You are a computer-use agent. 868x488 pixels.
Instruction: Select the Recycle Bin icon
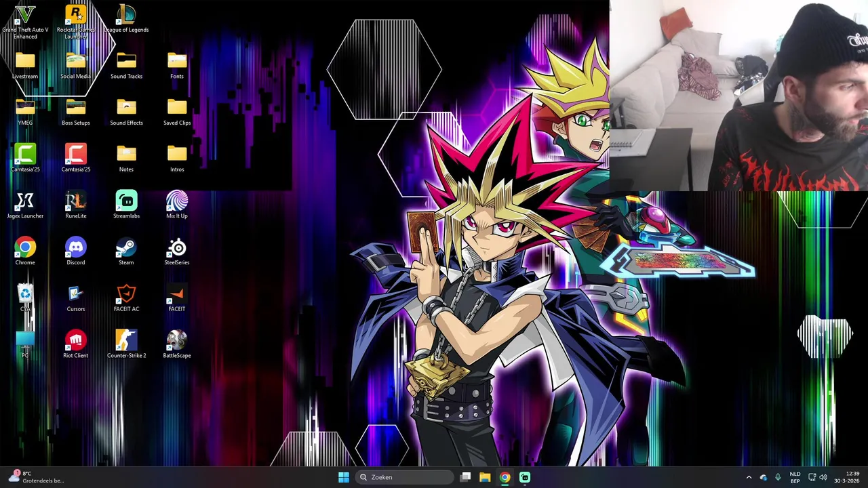pos(25,298)
